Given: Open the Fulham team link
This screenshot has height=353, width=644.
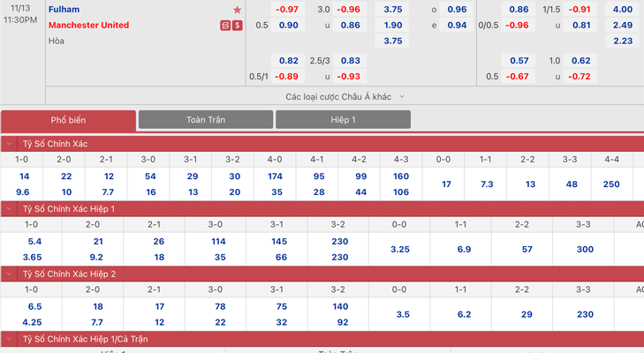Looking at the screenshot, I should pos(64,10).
